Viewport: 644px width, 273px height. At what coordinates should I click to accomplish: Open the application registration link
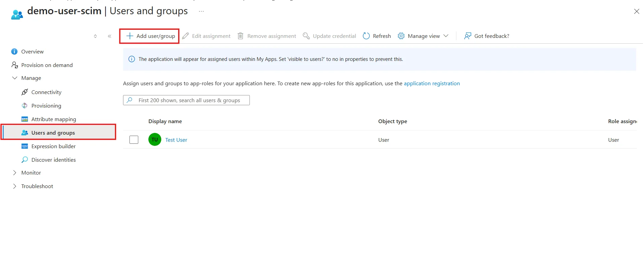tap(432, 83)
